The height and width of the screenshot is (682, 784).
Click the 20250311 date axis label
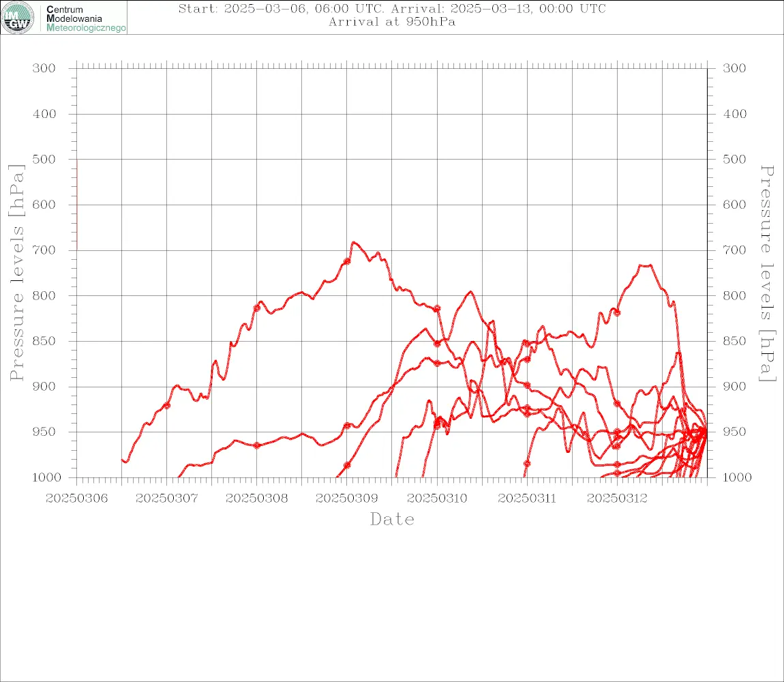(x=527, y=499)
